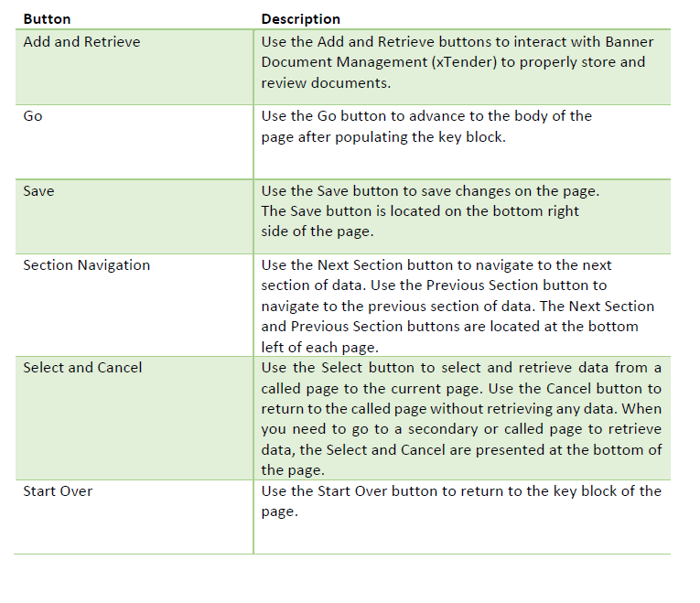This screenshot has width=700, height=603.
Task: Click the "Go" button name cell
Action: (33, 116)
